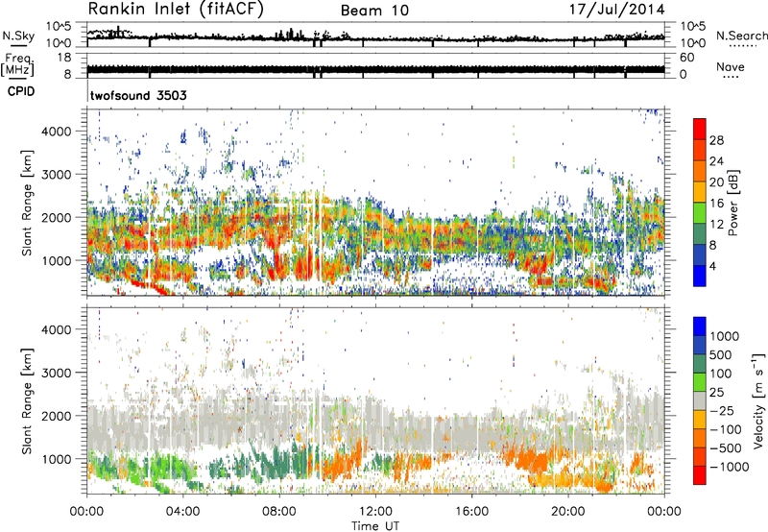Click the Power [dB] colorbar label
This screenshot has height=532, width=768.
point(732,203)
